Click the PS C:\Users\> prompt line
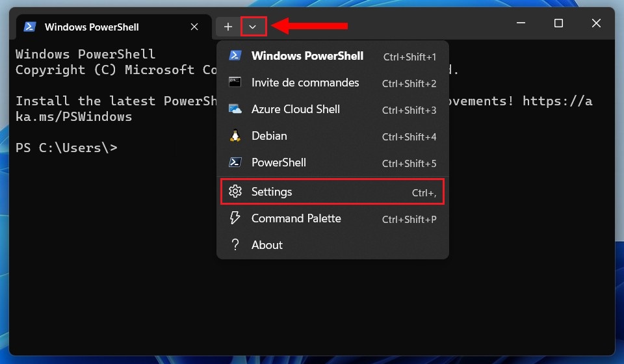The width and height of the screenshot is (624, 364). point(66,148)
